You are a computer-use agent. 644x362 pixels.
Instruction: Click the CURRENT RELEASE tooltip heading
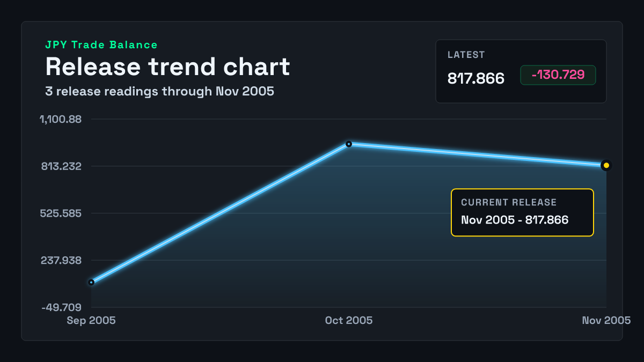[x=509, y=203]
